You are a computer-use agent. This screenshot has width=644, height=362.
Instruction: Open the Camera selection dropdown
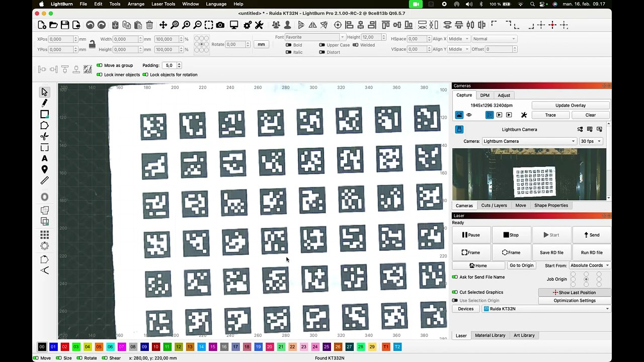click(x=529, y=141)
